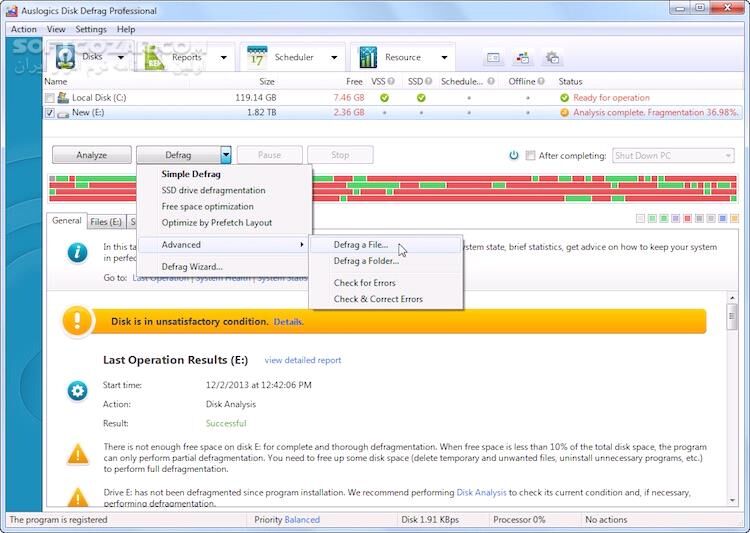Open the View menu
This screenshot has height=533, width=750.
[56, 29]
